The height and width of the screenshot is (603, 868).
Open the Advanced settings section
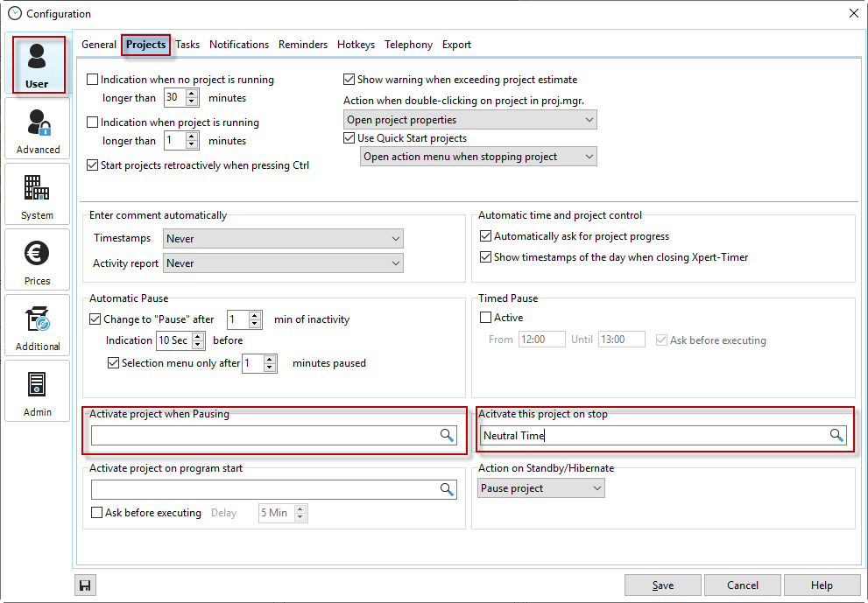(x=38, y=130)
